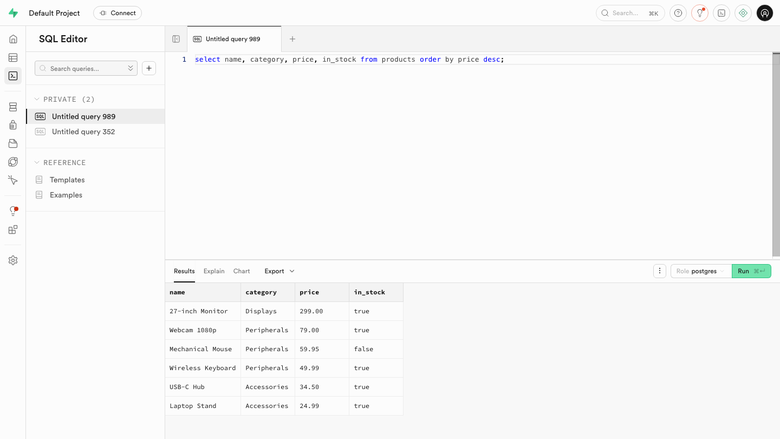Open the user profile avatar
This screenshot has width=780, height=439.
765,13
